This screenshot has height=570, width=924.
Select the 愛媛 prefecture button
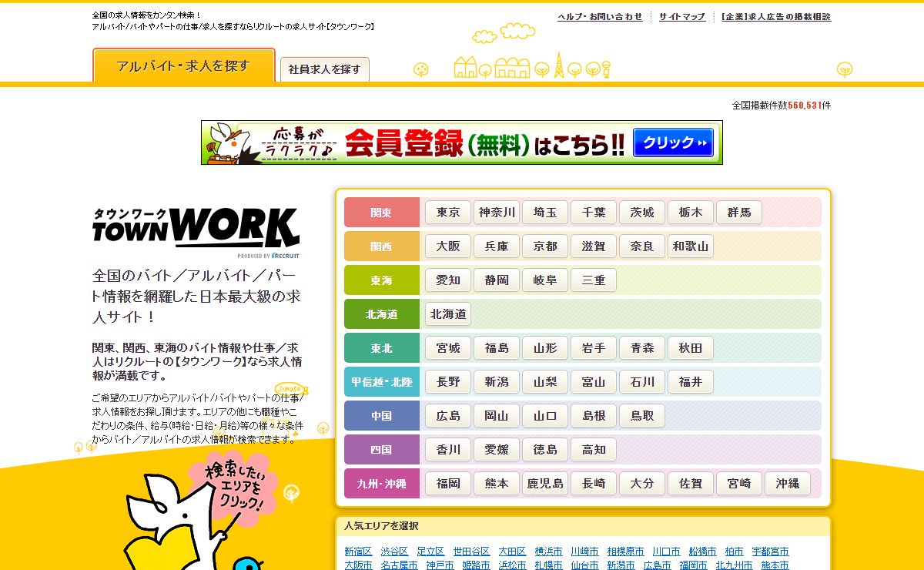click(497, 450)
